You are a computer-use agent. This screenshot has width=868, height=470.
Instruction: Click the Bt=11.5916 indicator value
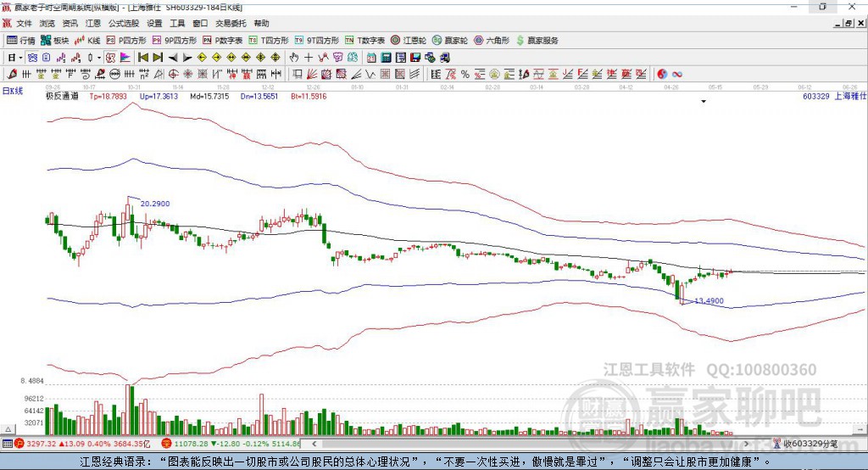coord(309,96)
